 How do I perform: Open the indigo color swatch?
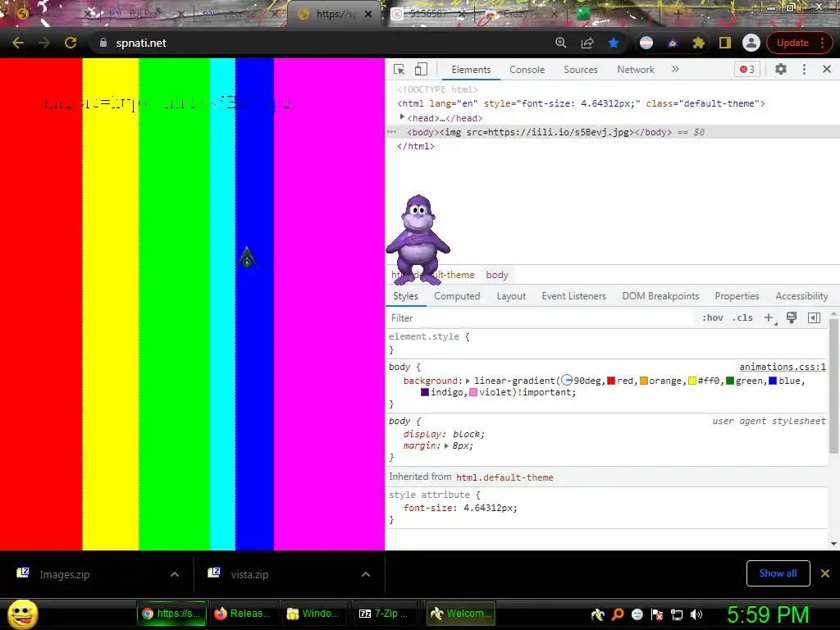click(425, 393)
